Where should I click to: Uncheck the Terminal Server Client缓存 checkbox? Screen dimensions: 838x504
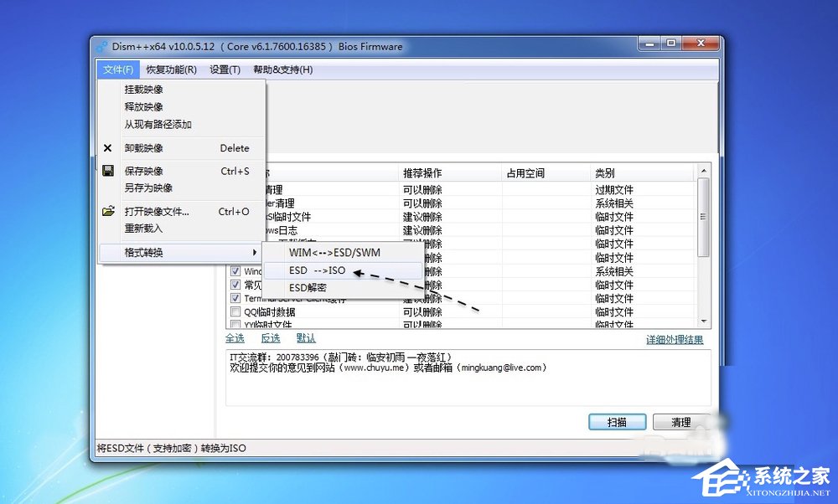(x=237, y=298)
